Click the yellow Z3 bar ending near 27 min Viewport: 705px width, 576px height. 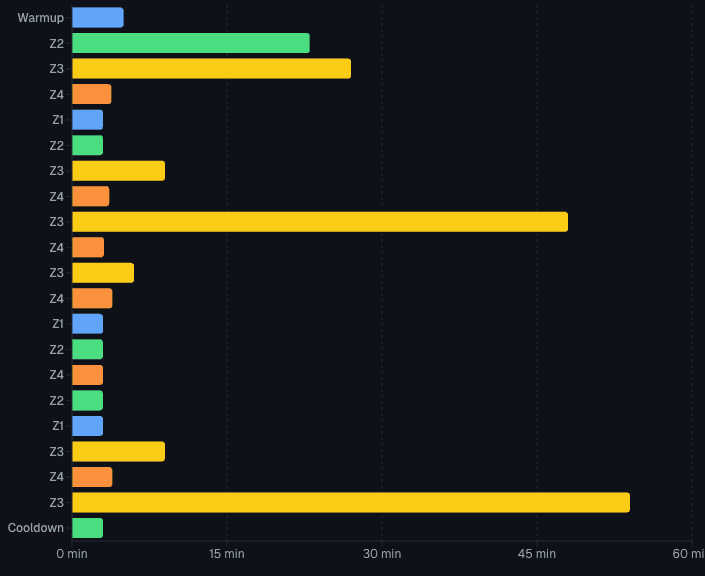point(212,68)
